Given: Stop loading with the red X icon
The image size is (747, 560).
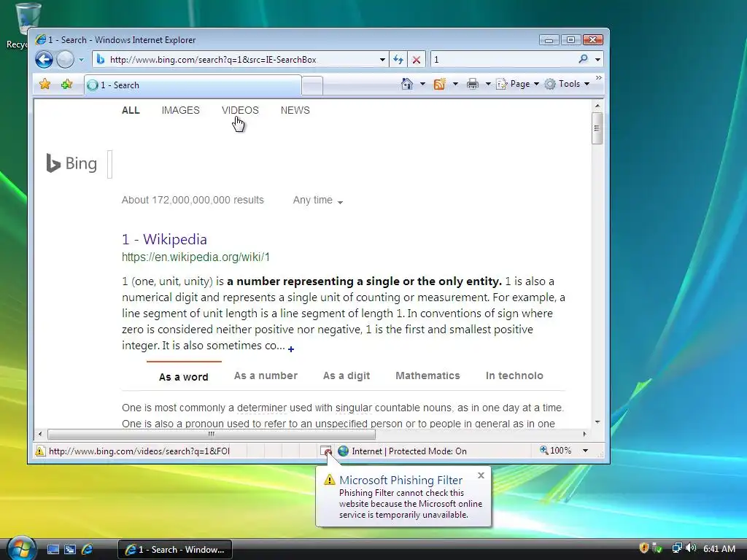Looking at the screenshot, I should [x=417, y=60].
